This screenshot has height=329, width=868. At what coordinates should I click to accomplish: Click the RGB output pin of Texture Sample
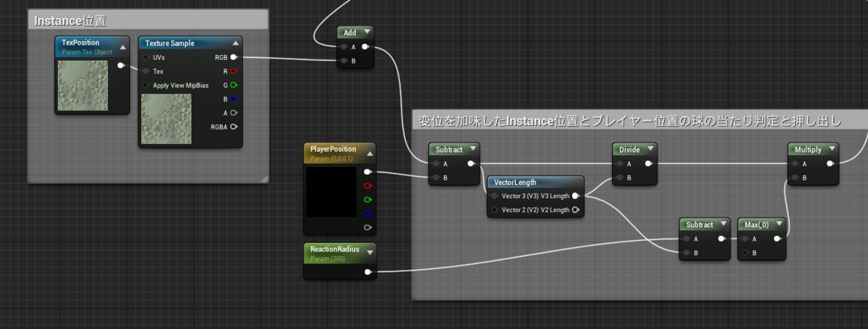(234, 57)
